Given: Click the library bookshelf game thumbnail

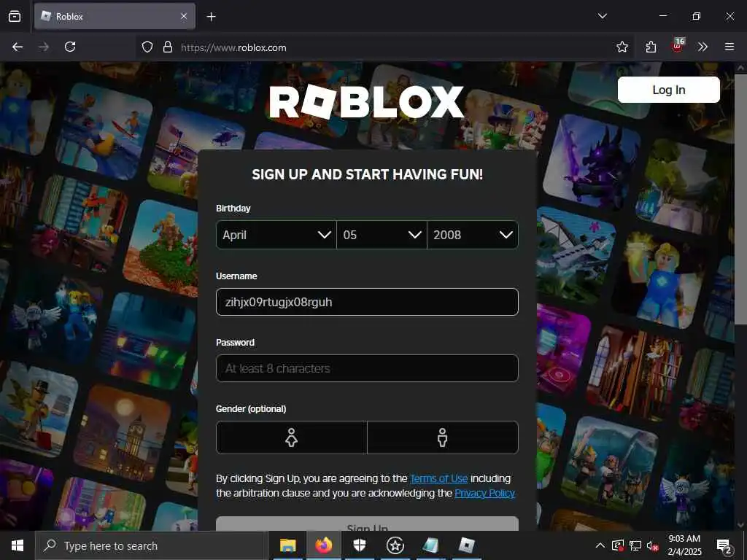Looking at the screenshot, I should click(634, 373).
